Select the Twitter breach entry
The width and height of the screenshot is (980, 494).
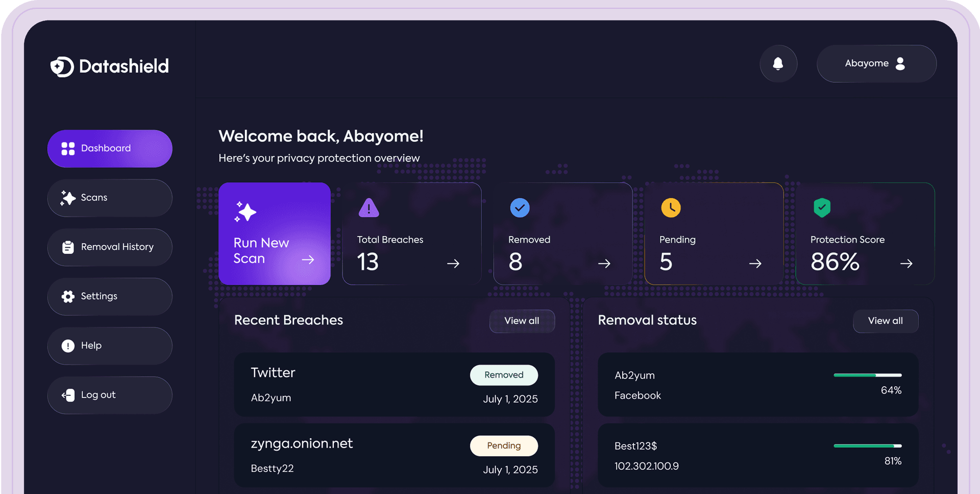click(x=394, y=385)
